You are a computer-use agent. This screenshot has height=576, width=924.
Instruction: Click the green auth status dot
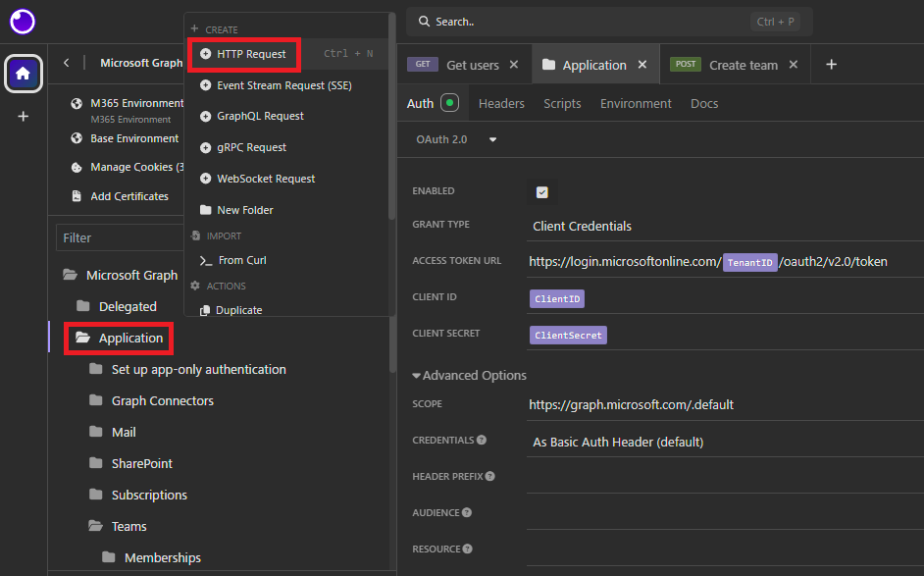pos(451,102)
